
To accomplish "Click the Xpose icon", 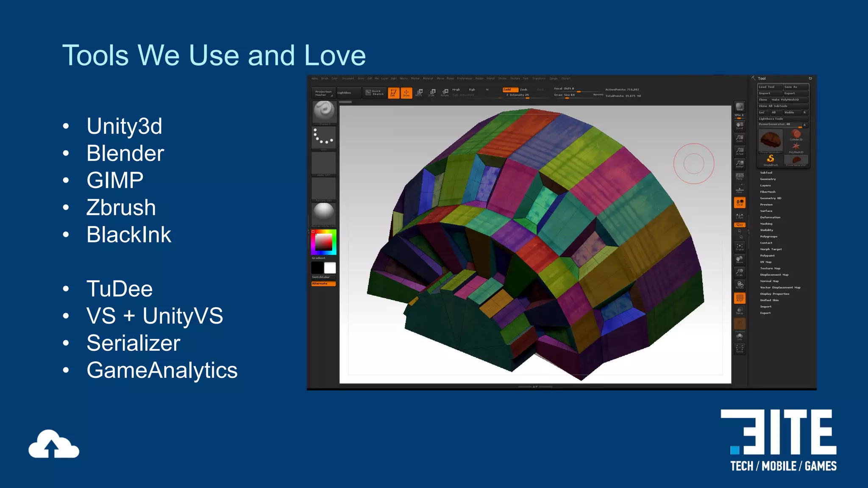I will 740,349.
